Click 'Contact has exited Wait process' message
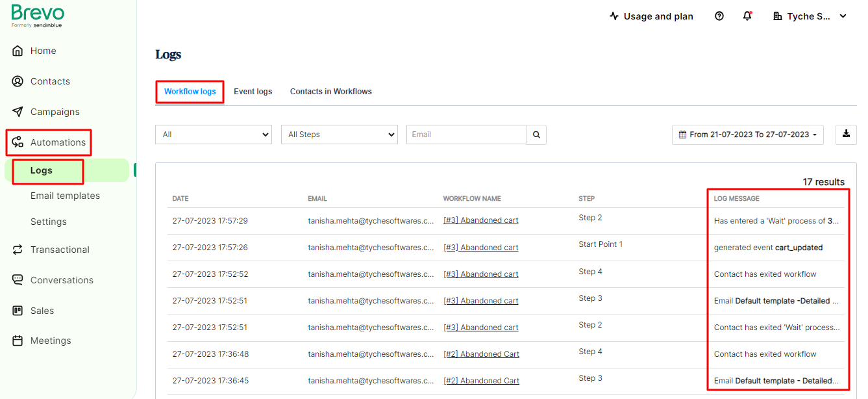The width and height of the screenshot is (868, 399). [776, 328]
